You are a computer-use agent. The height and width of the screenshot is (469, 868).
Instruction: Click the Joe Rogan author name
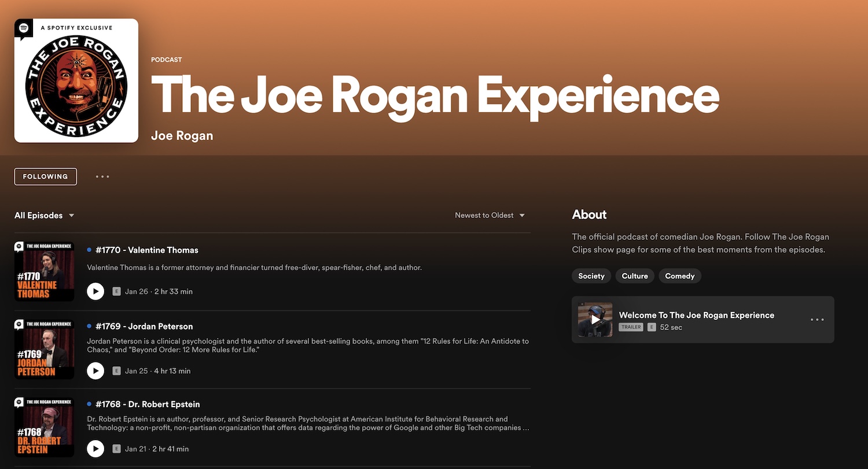[182, 136]
